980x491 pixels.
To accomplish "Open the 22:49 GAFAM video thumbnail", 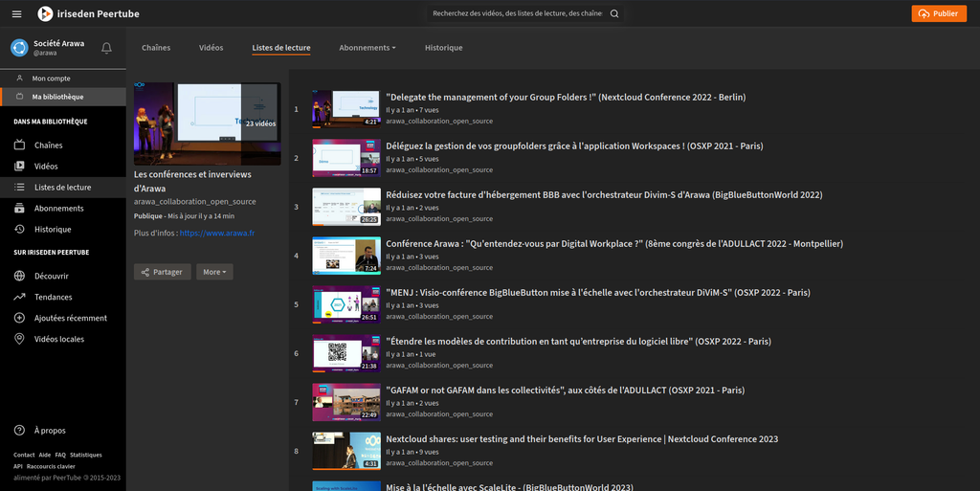I will tap(346, 402).
